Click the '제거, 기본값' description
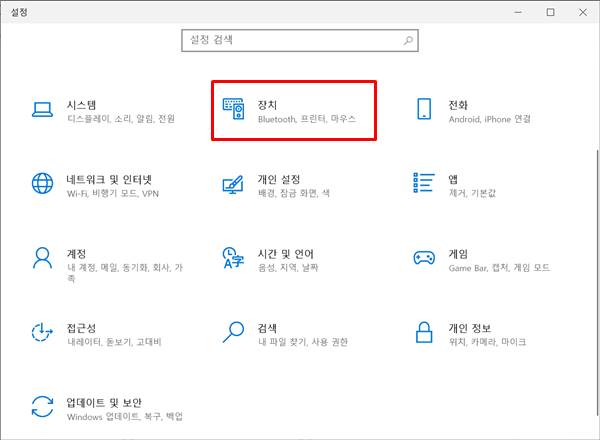Viewport: 600px width, 440px height. [472, 193]
